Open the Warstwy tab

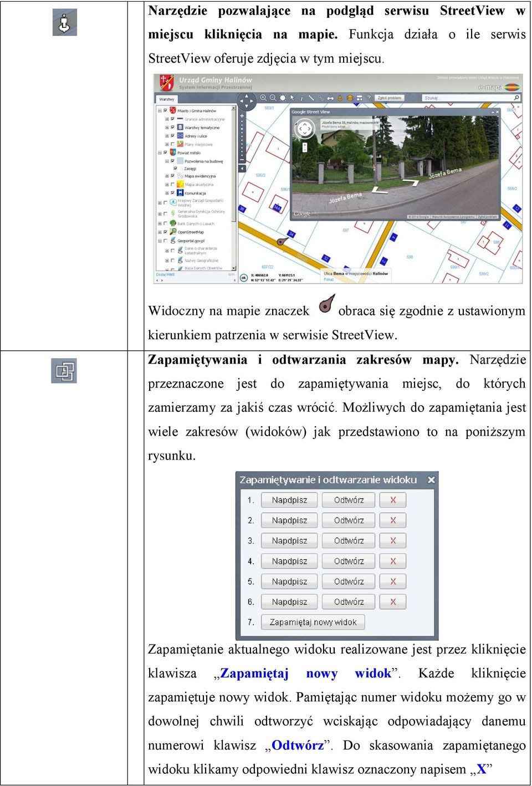[166, 99]
